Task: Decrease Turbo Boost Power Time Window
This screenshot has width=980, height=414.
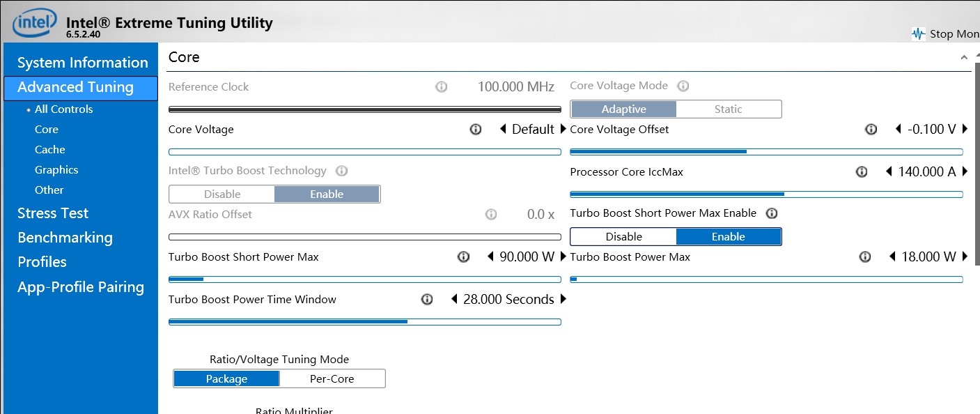Action: [x=454, y=300]
